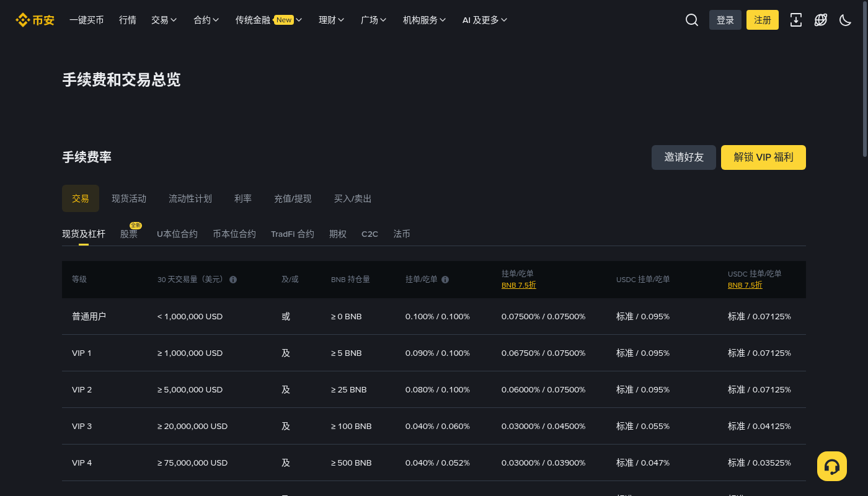Click the page vertical scrollbar

pos(866,79)
